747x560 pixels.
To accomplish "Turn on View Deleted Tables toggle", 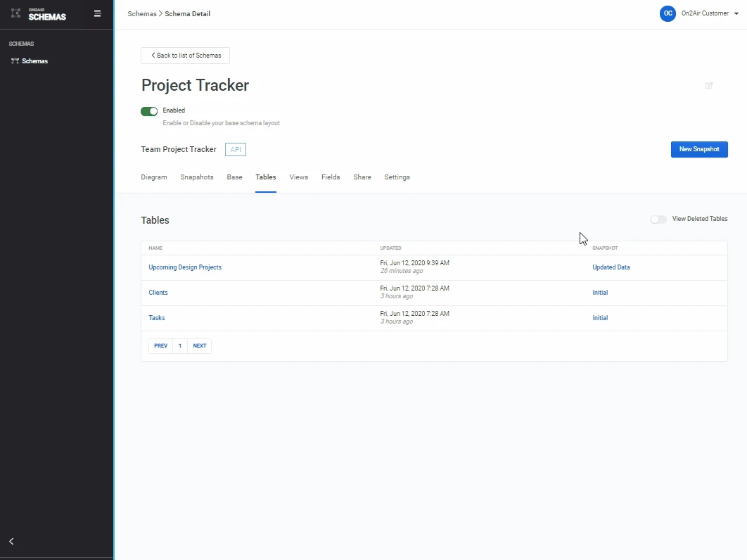I will [658, 219].
